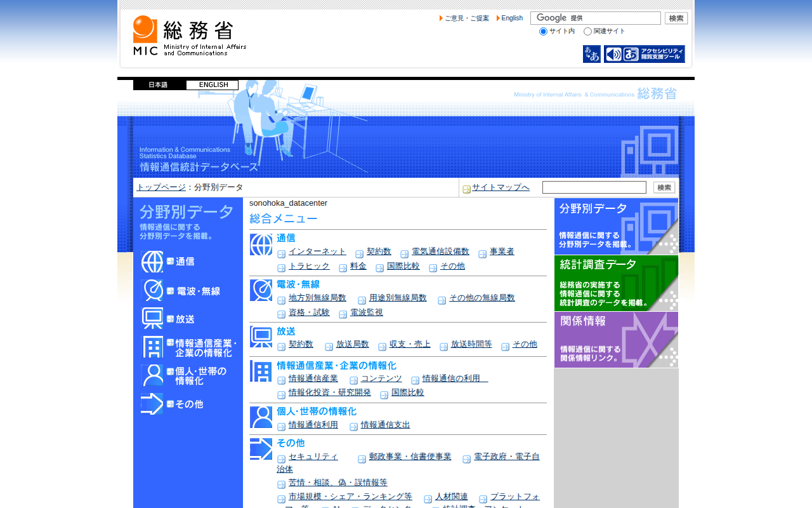812x508 pixels.
Task: Click the その他 heading in 総合メニュー
Action: point(291,443)
